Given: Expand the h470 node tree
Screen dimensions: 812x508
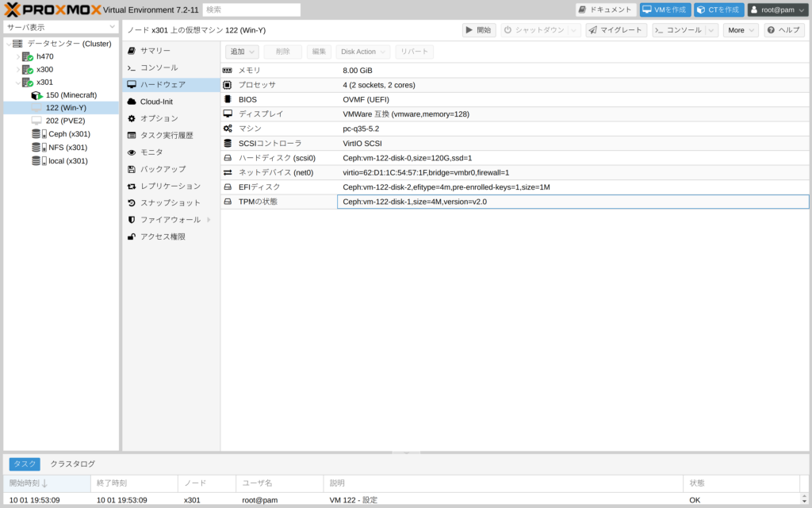Looking at the screenshot, I should [17, 57].
